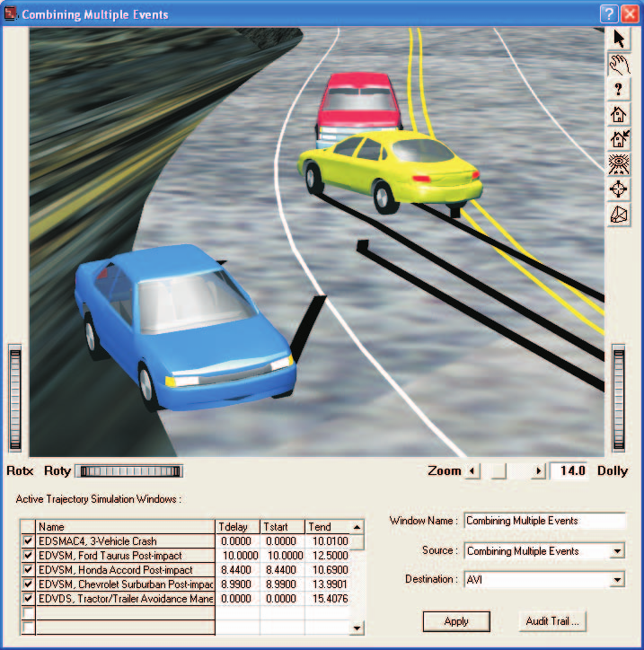
Task: Select the arrow pointer tool
Action: [619, 40]
